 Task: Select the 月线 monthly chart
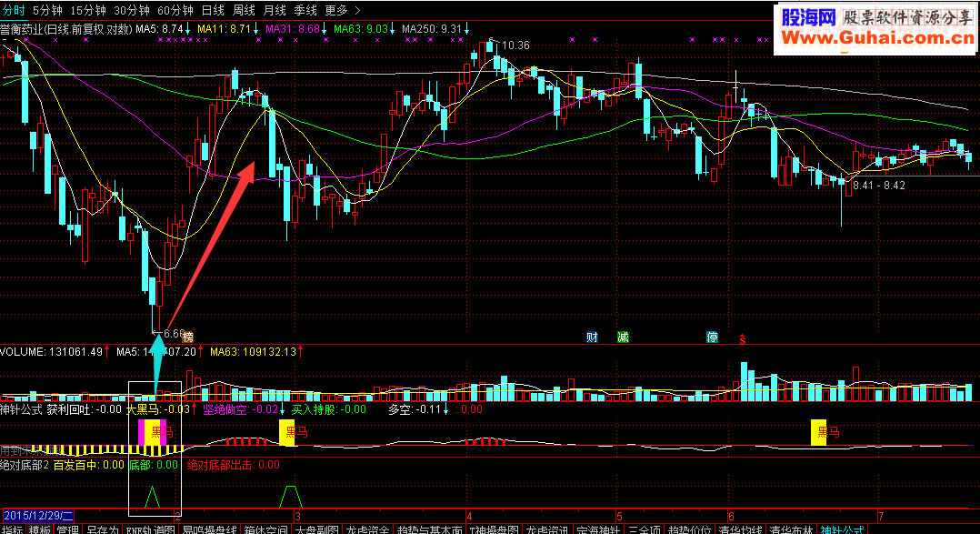tap(275, 11)
